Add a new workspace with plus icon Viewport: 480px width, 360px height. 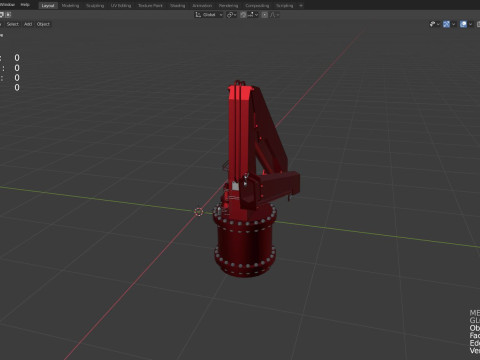[x=301, y=5]
